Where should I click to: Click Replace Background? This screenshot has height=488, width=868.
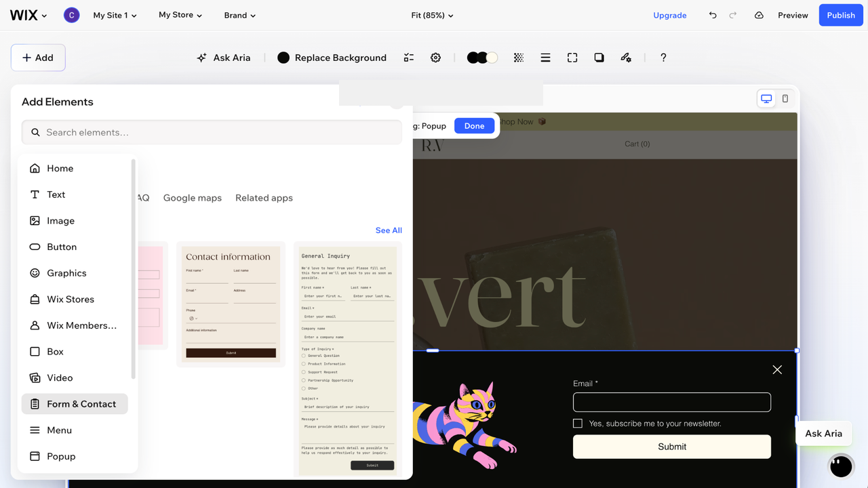tap(332, 58)
